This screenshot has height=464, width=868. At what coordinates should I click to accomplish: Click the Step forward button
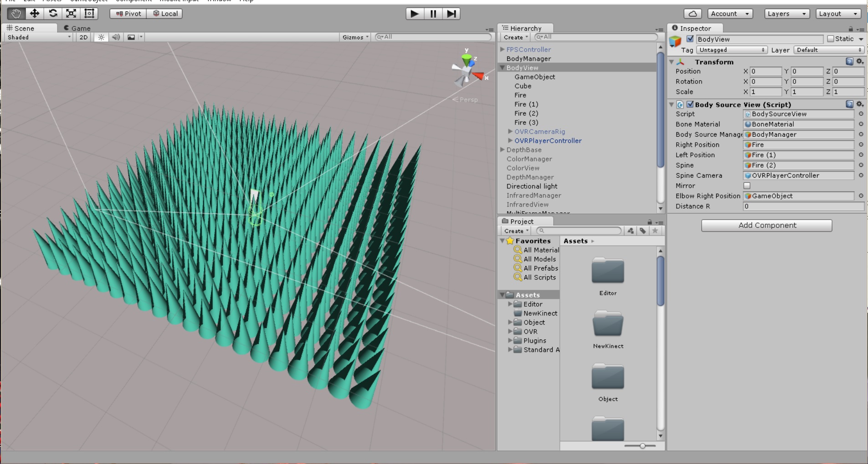pyautogui.click(x=451, y=14)
